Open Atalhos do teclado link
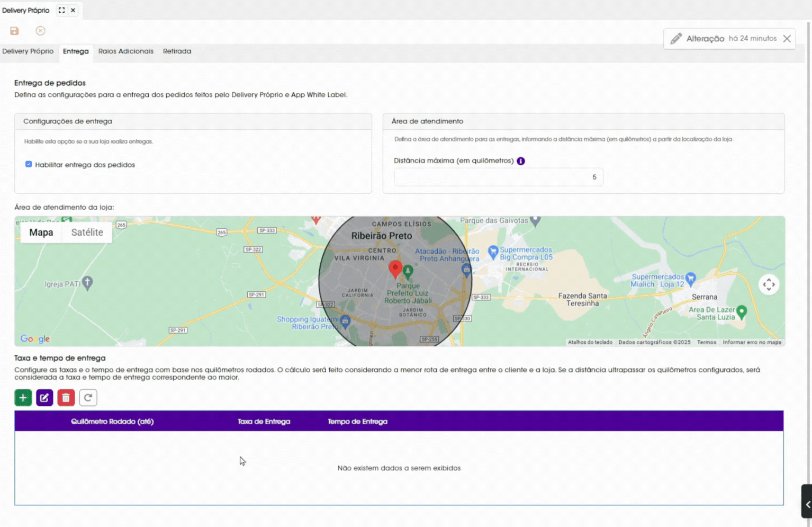This screenshot has height=527, width=812. point(590,342)
